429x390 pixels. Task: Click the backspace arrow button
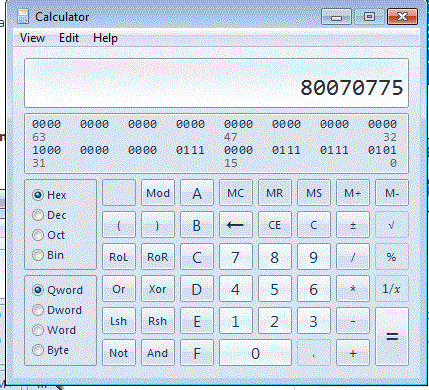[236, 225]
